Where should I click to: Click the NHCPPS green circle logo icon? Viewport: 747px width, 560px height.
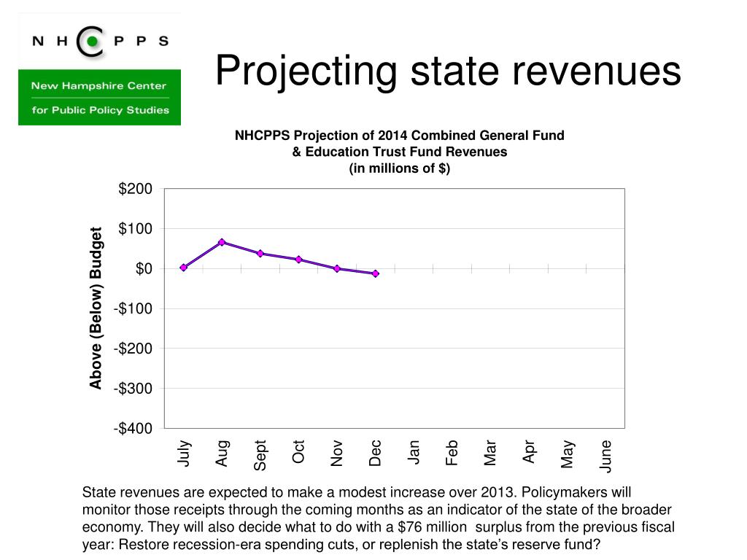pyautogui.click(x=90, y=42)
